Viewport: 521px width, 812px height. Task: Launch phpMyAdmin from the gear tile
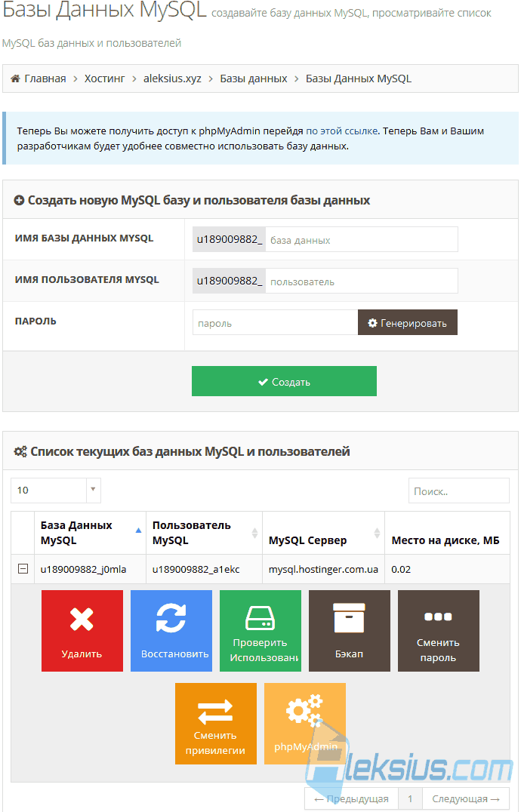[x=304, y=724]
